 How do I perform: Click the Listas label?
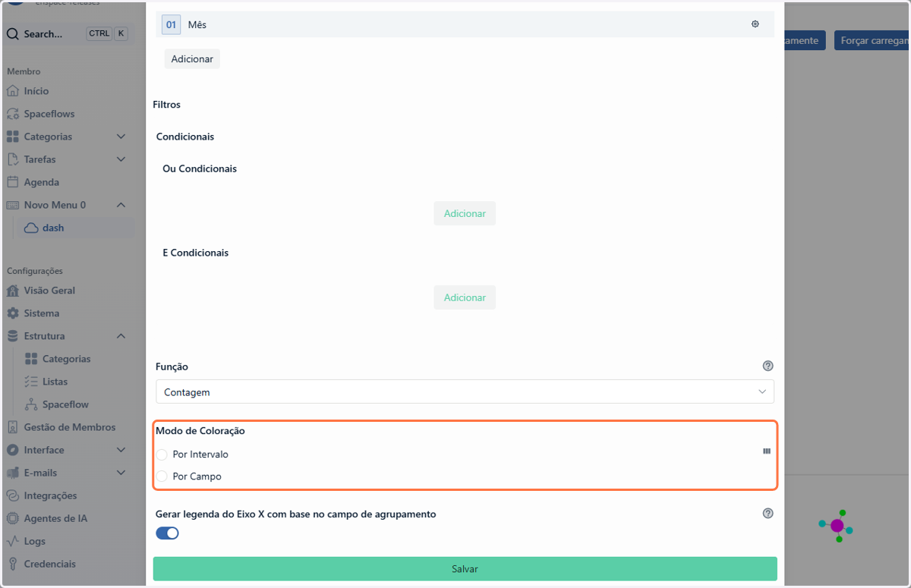coord(55,382)
